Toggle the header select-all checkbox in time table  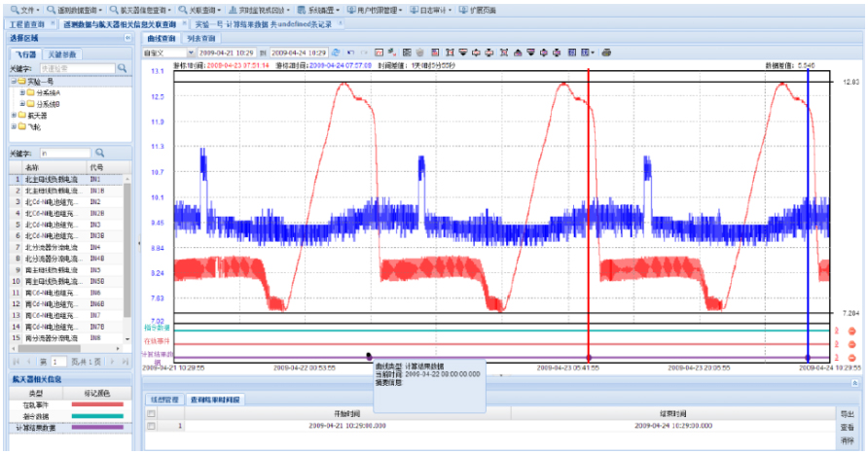[x=151, y=413]
